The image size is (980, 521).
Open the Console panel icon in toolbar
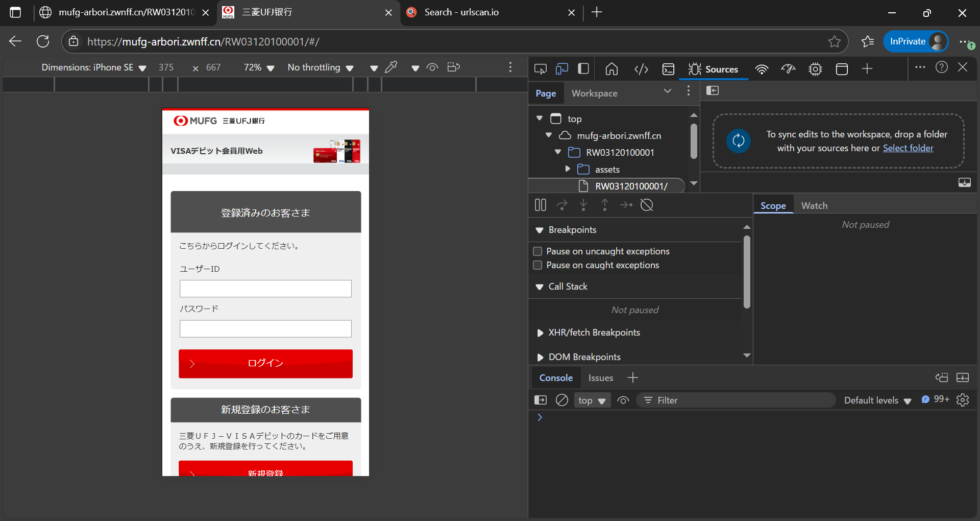pyautogui.click(x=668, y=69)
